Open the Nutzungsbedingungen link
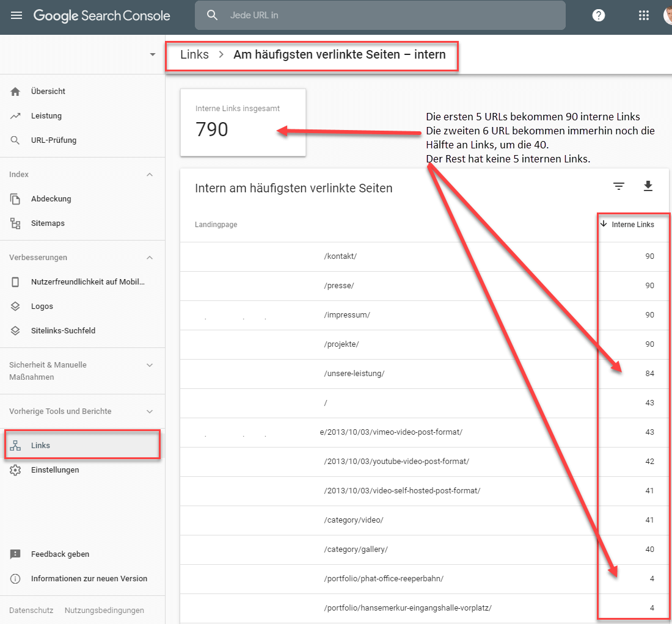The height and width of the screenshot is (624, 672). pyautogui.click(x=104, y=611)
